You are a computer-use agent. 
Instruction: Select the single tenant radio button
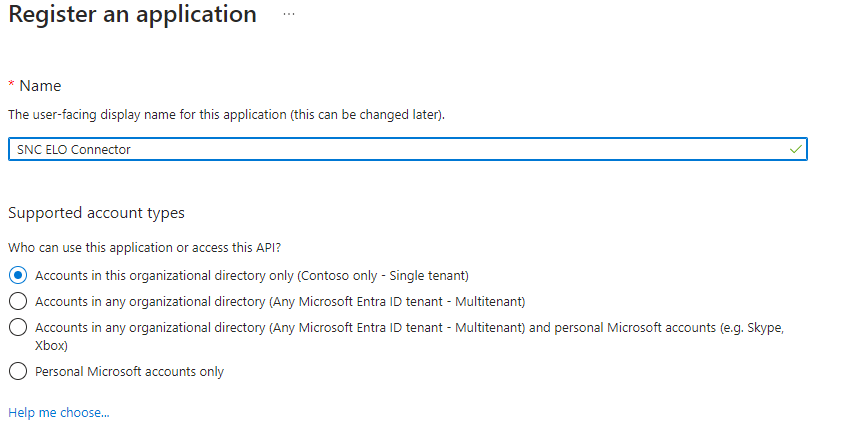[x=17, y=275]
